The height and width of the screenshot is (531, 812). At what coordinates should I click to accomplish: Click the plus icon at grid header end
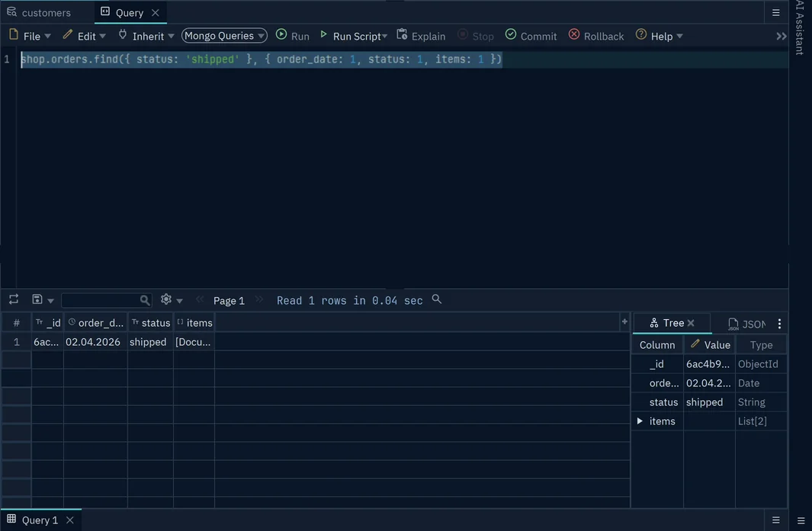tap(624, 322)
